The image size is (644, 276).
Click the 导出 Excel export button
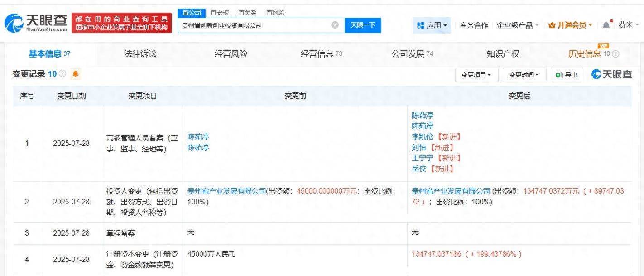[567, 75]
